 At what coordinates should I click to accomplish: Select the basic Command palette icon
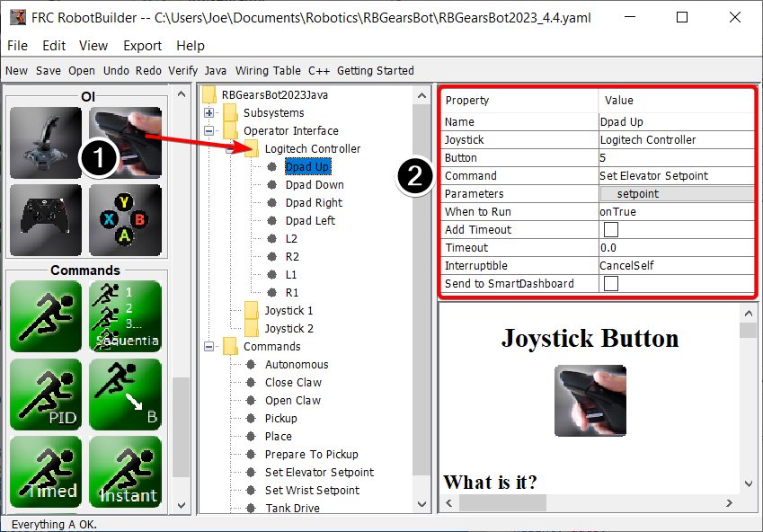coord(46,316)
